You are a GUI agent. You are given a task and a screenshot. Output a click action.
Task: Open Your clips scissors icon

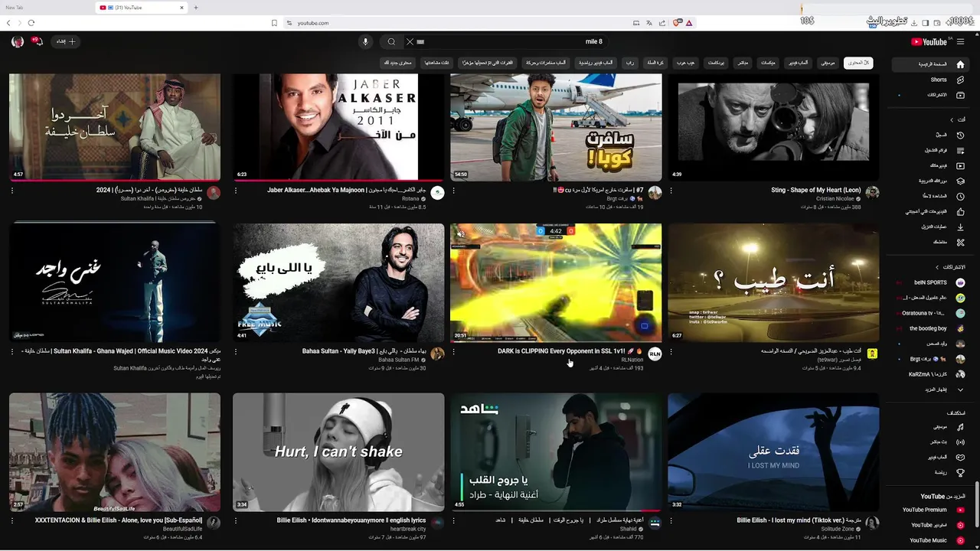(960, 242)
